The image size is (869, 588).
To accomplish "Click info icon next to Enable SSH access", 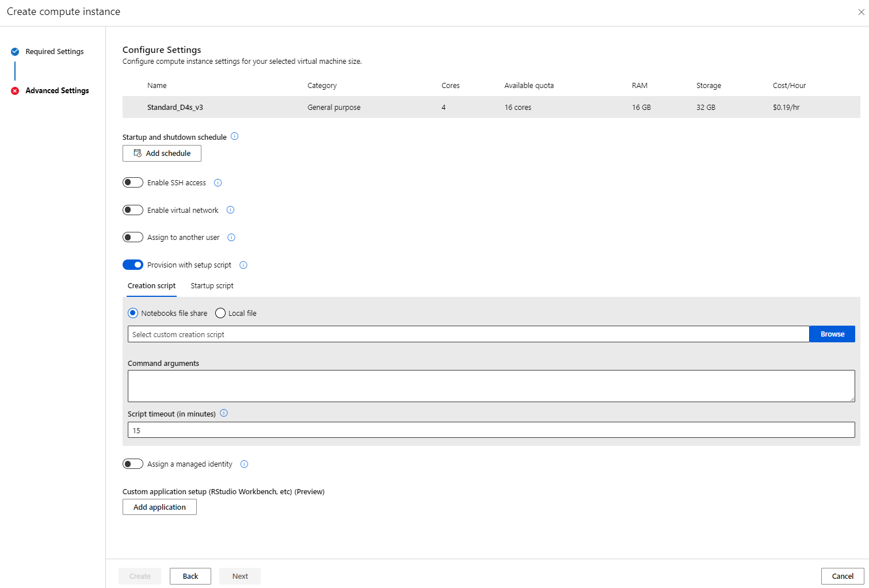I will pyautogui.click(x=218, y=183).
